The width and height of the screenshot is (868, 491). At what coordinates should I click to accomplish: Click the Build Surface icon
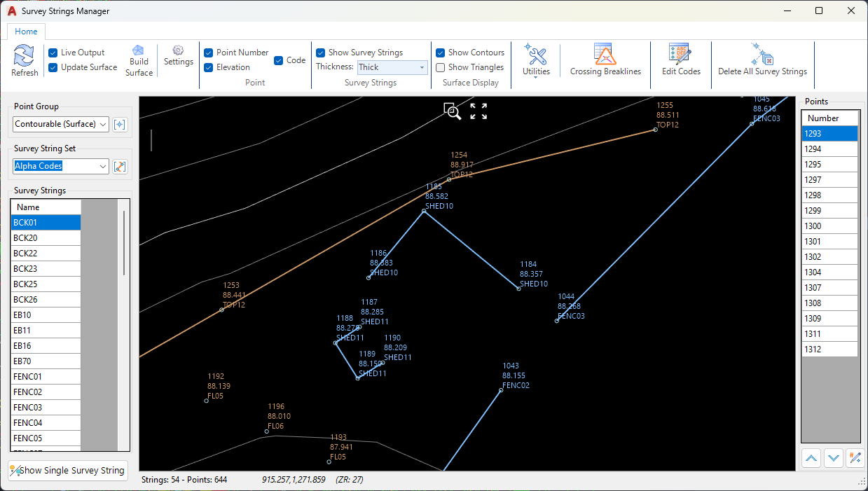[x=138, y=50]
